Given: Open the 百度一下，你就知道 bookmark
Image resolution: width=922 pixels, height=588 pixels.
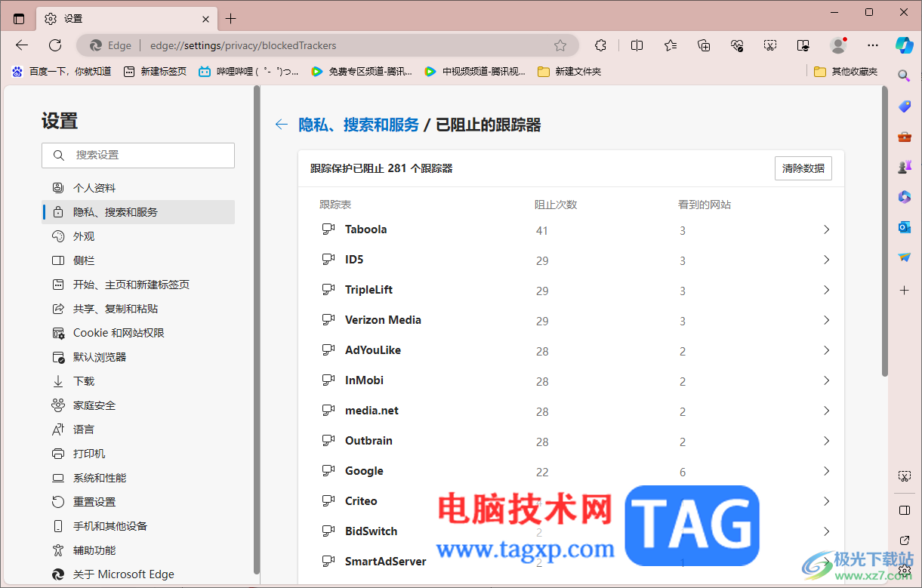Looking at the screenshot, I should pos(61,72).
